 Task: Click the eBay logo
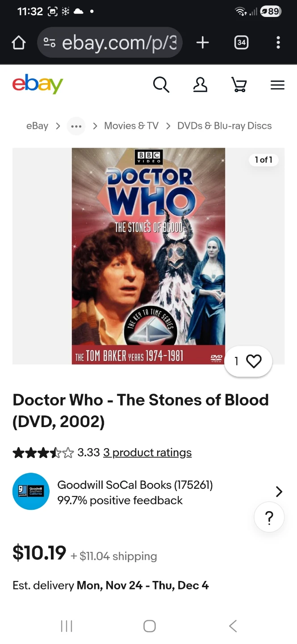[38, 84]
